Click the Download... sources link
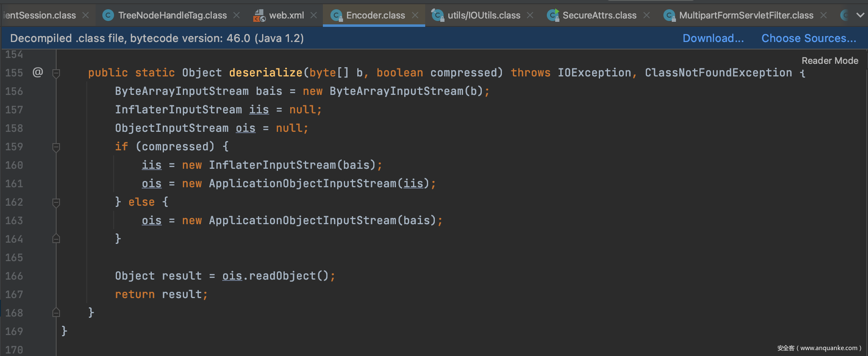This screenshot has height=356, width=868. pyautogui.click(x=713, y=38)
